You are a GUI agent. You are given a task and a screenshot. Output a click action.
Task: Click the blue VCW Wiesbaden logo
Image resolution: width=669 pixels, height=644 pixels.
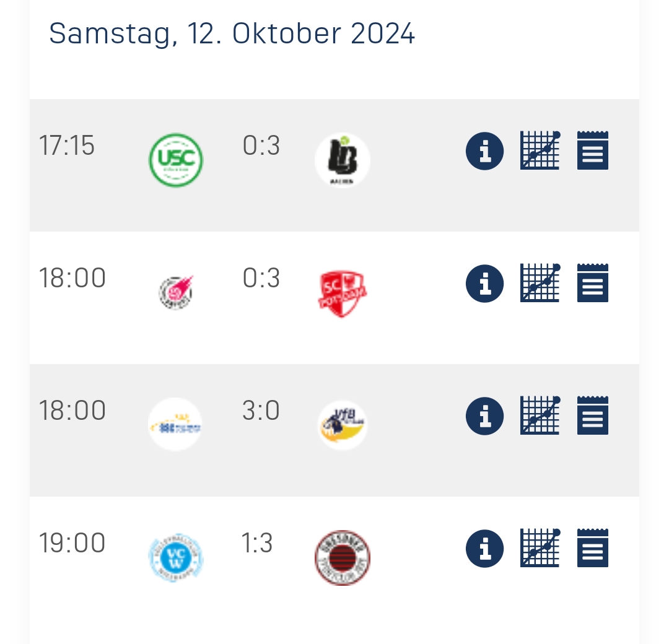click(176, 558)
